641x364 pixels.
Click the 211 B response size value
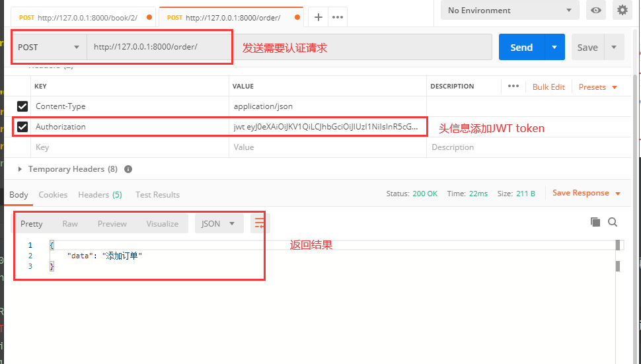pyautogui.click(x=525, y=194)
